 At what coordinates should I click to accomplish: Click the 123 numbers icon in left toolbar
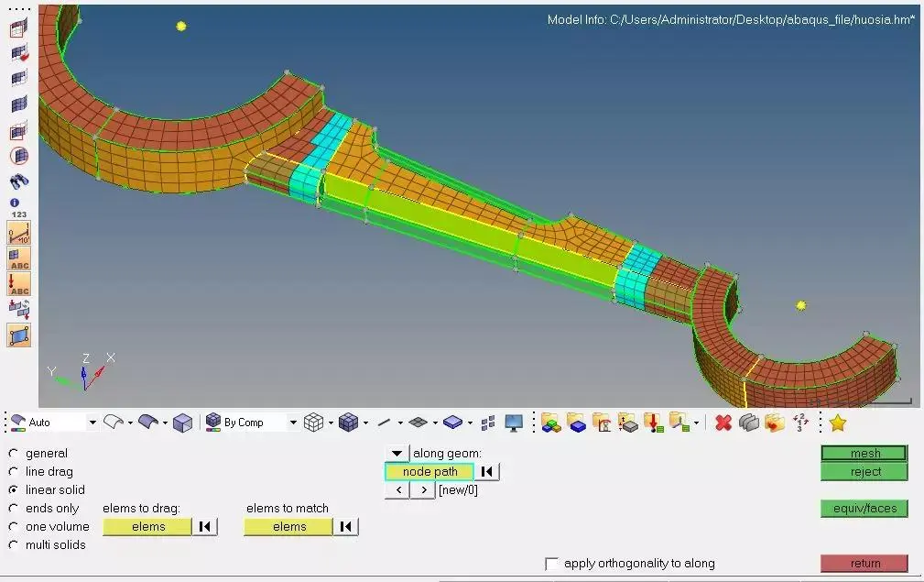click(x=18, y=214)
